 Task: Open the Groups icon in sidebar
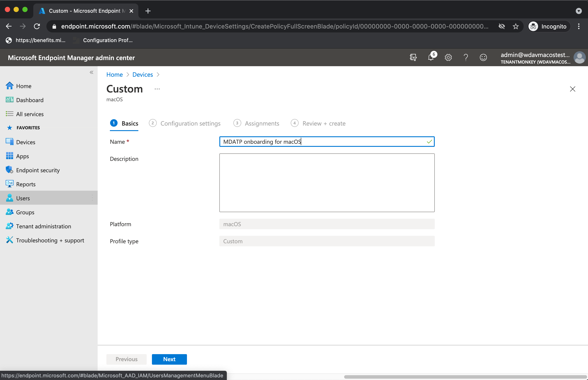click(x=9, y=212)
